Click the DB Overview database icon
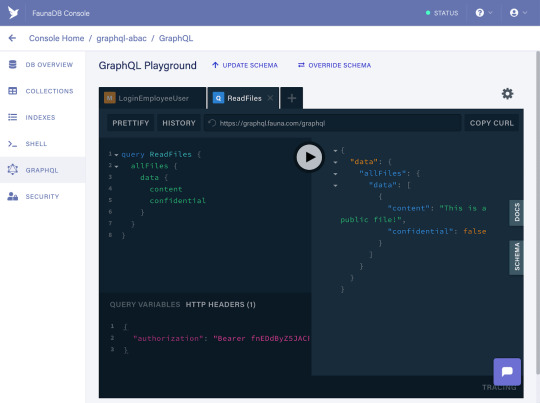 [x=12, y=64]
